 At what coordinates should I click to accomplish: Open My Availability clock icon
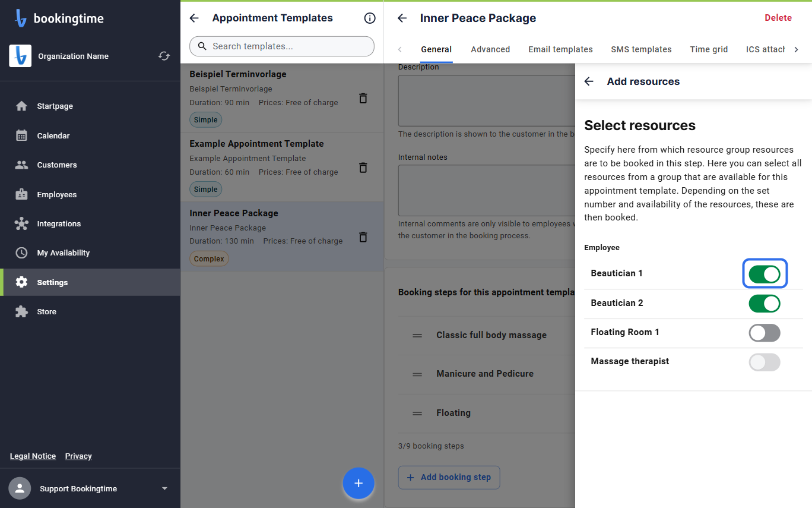coord(22,253)
